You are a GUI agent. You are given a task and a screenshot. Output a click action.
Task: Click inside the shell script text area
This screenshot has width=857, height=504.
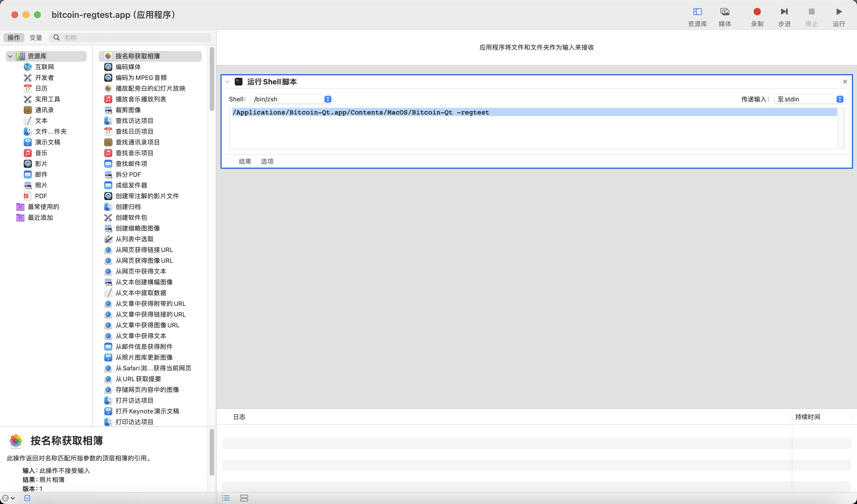click(534, 129)
